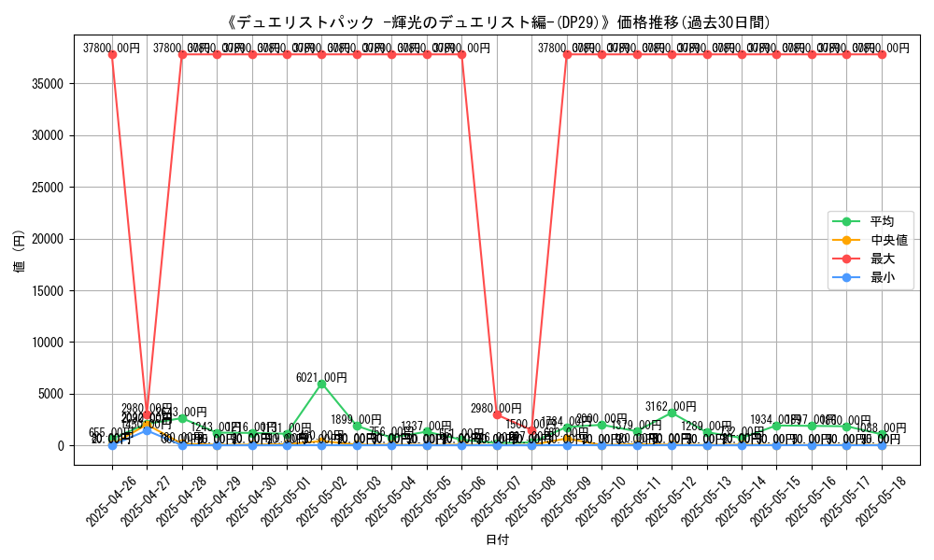934x560 pixels.
Task: Select the 最大 legend label
Action: (883, 259)
